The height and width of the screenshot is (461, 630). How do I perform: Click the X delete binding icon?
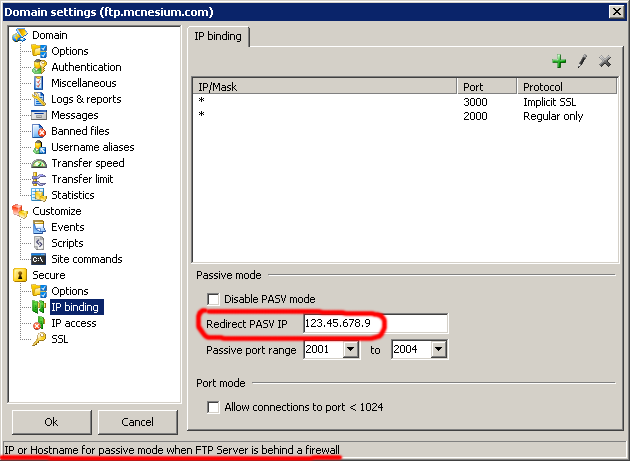pos(604,62)
